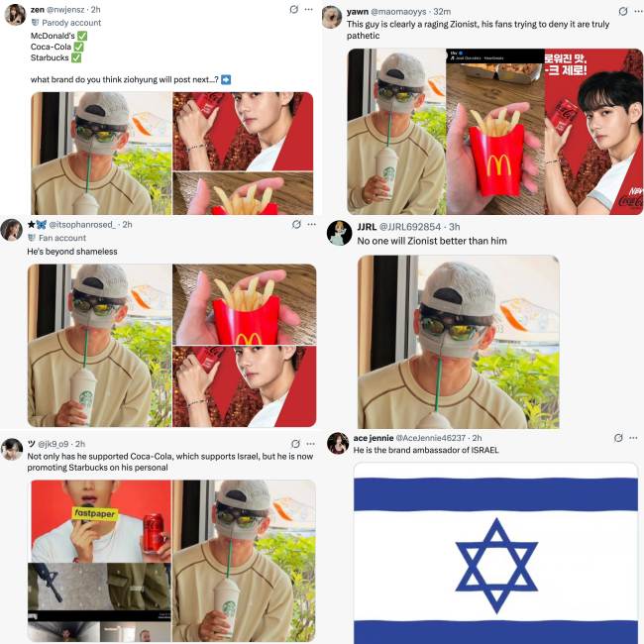This screenshot has width=644, height=644.
Task: Open yawn's profile avatar
Action: point(332,17)
